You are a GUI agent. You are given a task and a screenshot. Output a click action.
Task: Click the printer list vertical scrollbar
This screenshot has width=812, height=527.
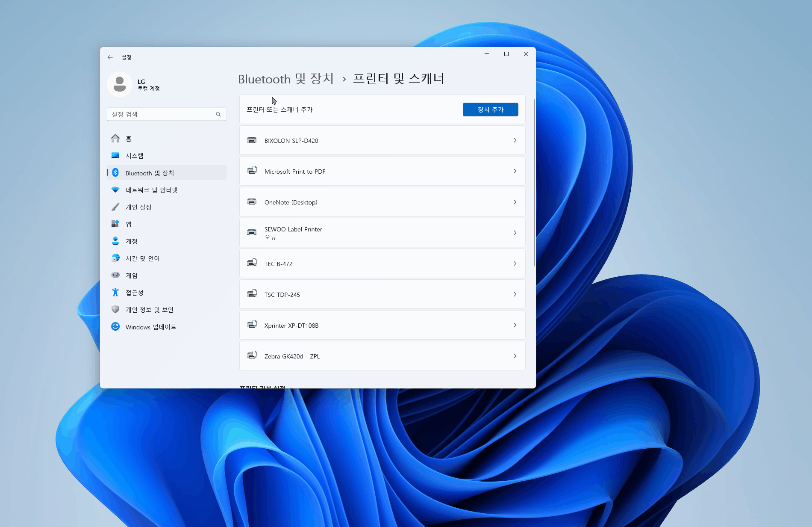(534, 183)
